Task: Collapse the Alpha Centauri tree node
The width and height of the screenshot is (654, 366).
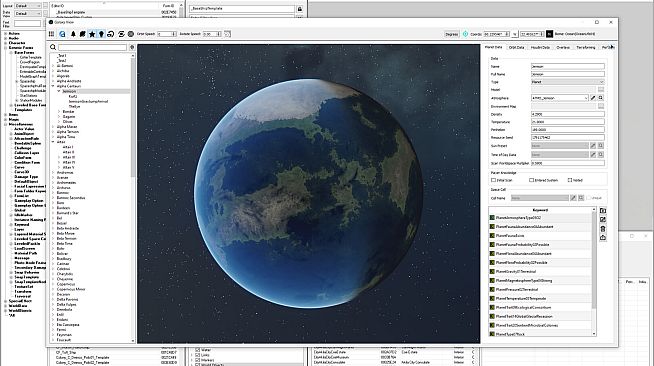Action: coord(53,86)
